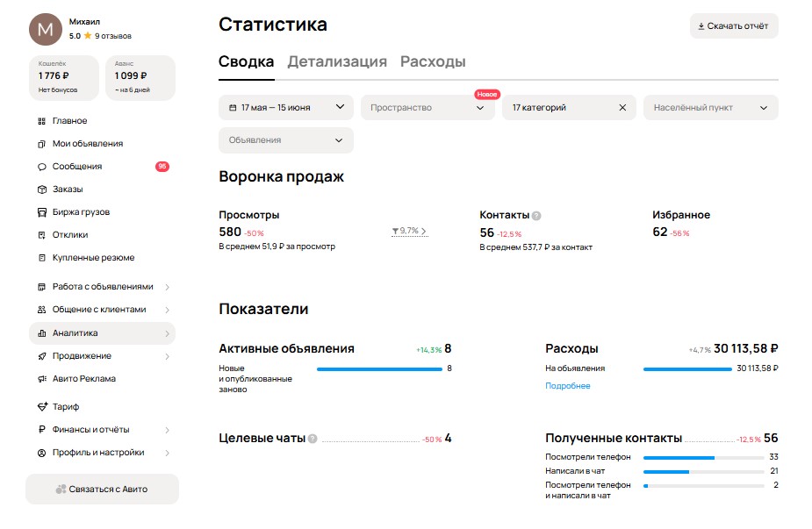Click 'В среднем 537,7 ₽ за контакт' text
Viewport: 812px width, 529px height.
tap(536, 247)
